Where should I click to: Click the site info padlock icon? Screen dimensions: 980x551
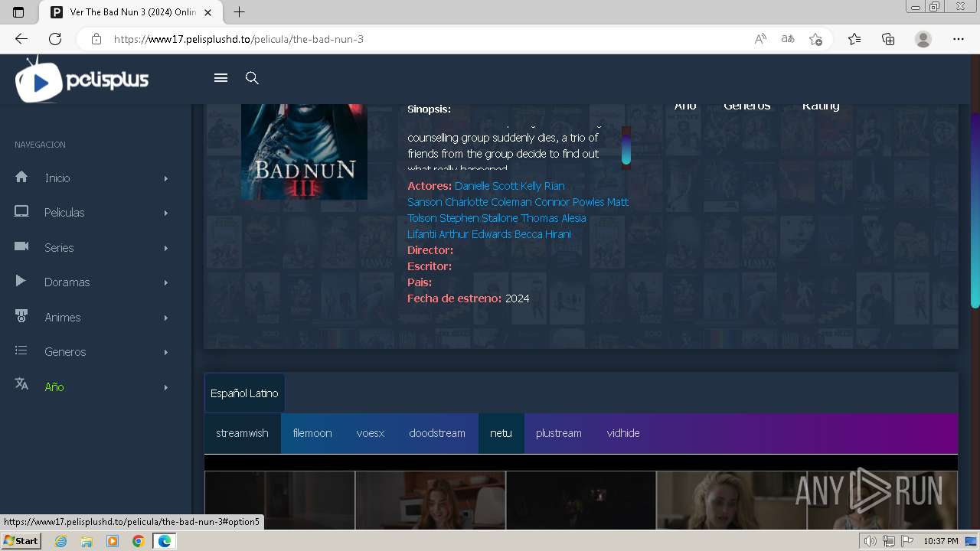[x=96, y=39]
